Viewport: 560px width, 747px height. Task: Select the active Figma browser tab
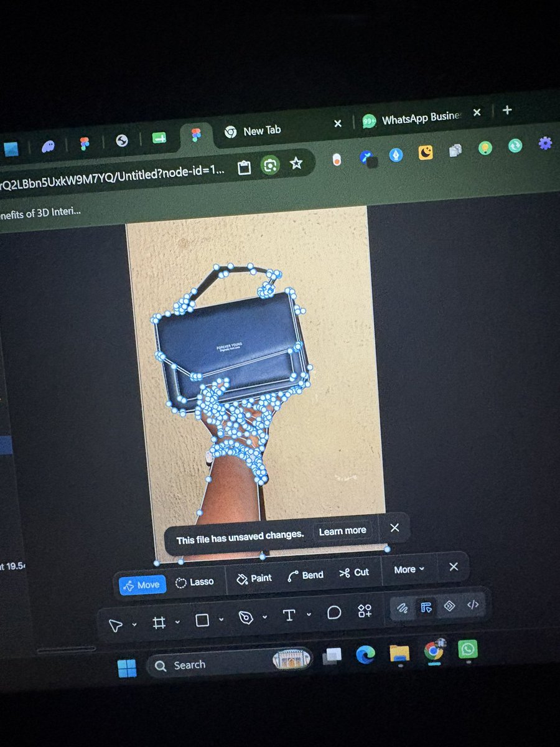click(196, 136)
